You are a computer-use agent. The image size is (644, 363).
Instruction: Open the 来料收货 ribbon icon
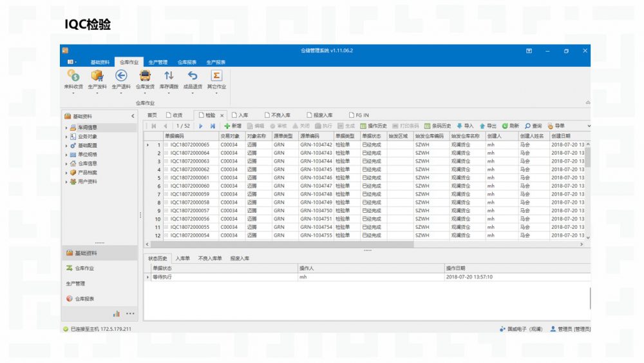73,76
